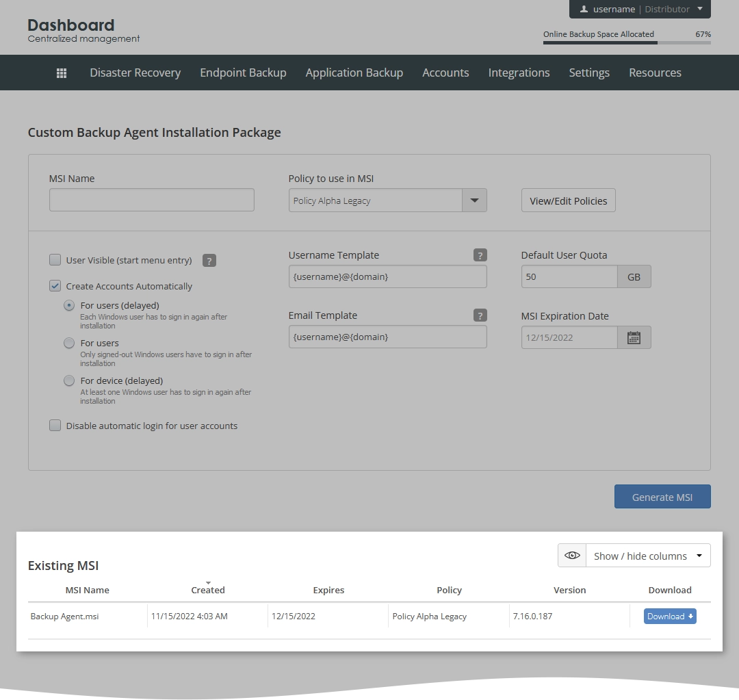Image resolution: width=739 pixels, height=700 pixels.
Task: Sort by the Version column header
Action: (569, 590)
